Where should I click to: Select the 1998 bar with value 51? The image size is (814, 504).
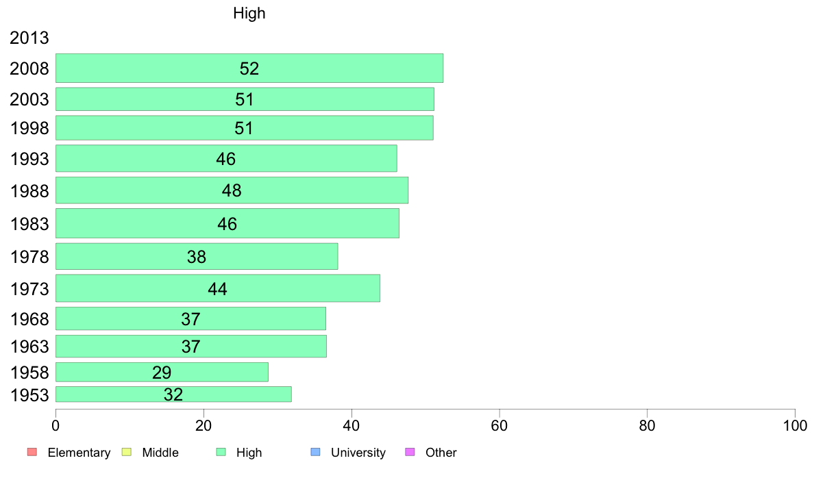coord(245,127)
